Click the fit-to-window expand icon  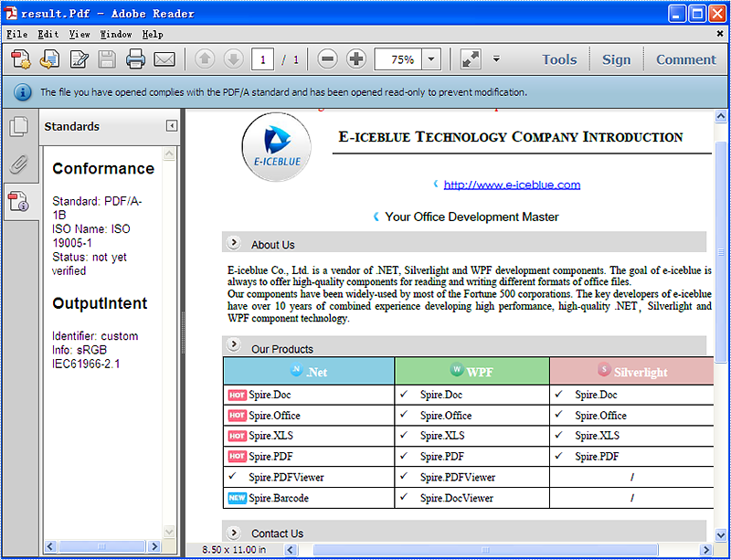click(x=471, y=59)
